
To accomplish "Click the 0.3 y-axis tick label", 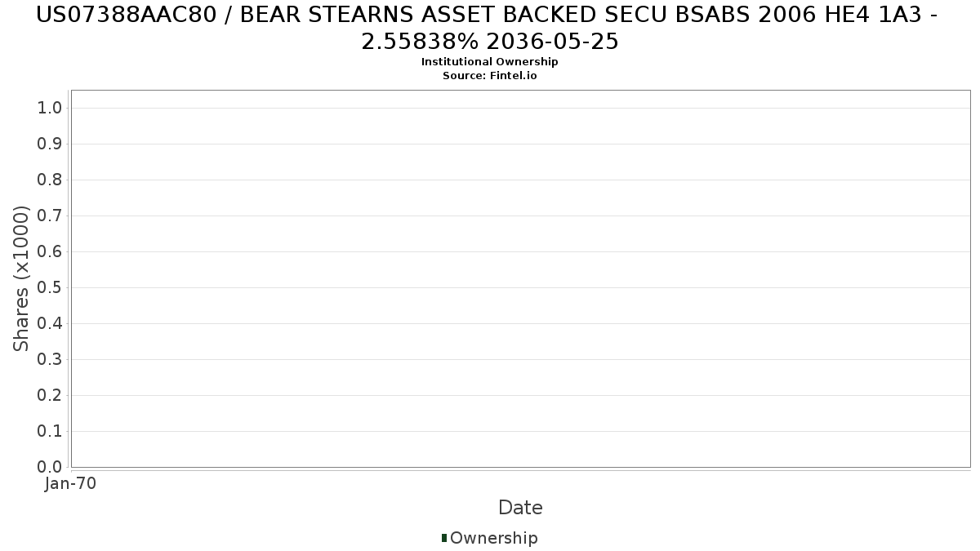I will [50, 359].
